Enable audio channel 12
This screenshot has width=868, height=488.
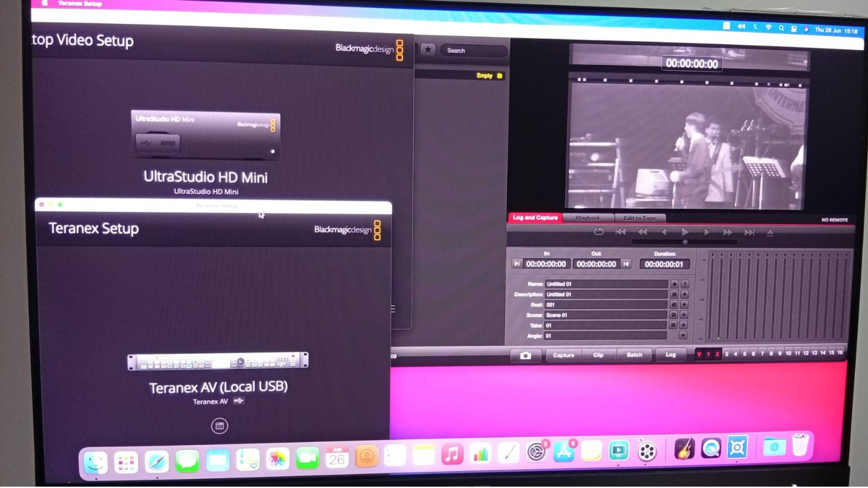pos(806,353)
